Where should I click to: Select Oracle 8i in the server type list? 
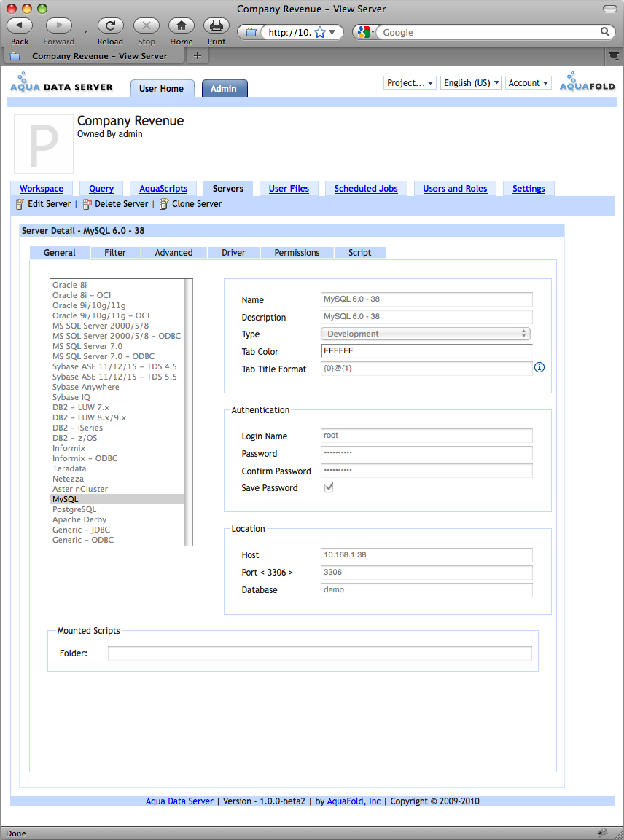click(x=117, y=285)
